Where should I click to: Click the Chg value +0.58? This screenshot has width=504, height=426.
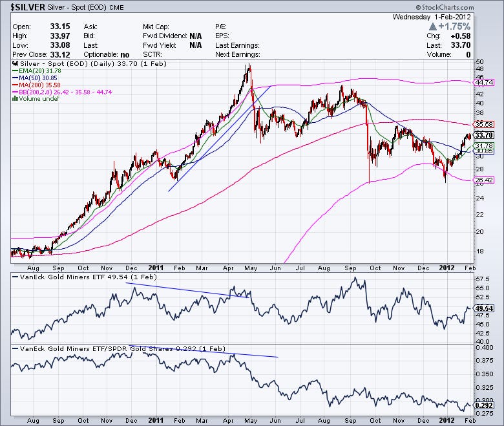(461, 36)
